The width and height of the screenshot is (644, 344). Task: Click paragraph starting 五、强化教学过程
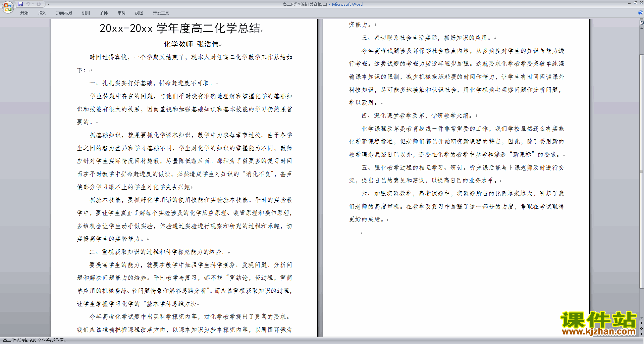coord(457,174)
